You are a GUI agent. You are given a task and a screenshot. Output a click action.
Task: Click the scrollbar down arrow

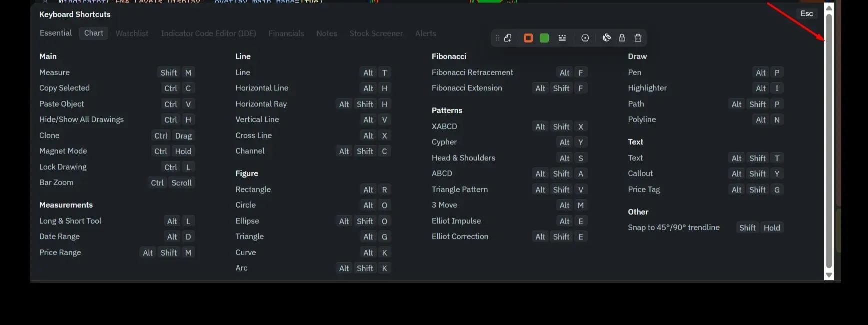click(829, 275)
